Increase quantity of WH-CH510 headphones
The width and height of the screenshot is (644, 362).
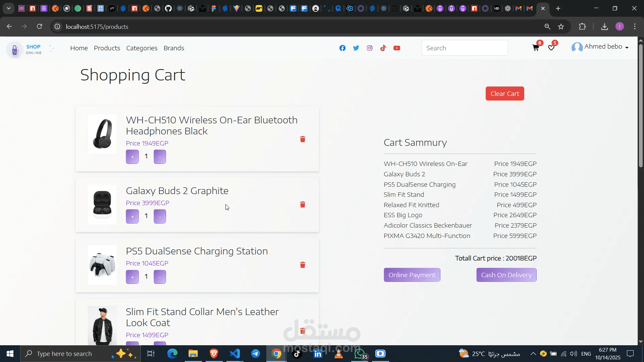point(132,157)
